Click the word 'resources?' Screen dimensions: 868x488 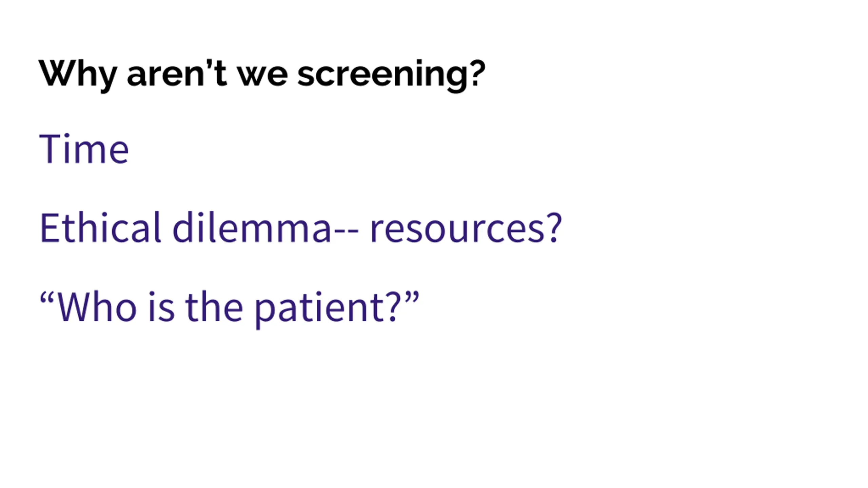point(466,228)
